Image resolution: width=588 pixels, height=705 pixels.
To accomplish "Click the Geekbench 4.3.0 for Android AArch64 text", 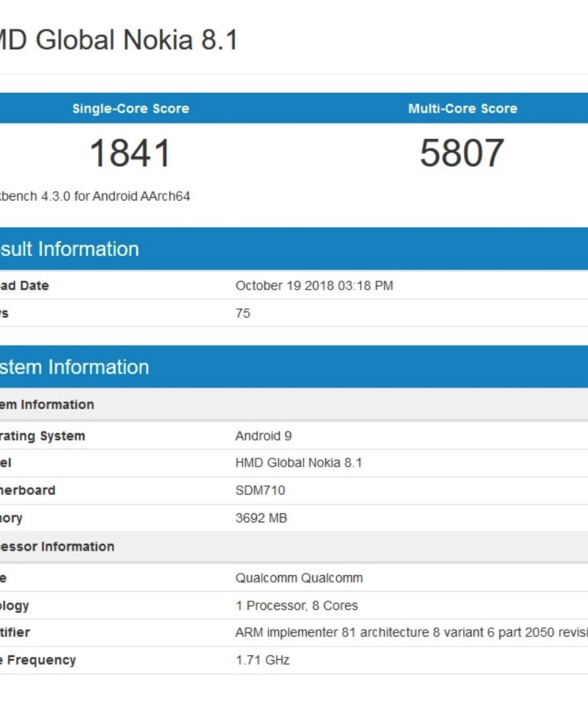I will [95, 197].
